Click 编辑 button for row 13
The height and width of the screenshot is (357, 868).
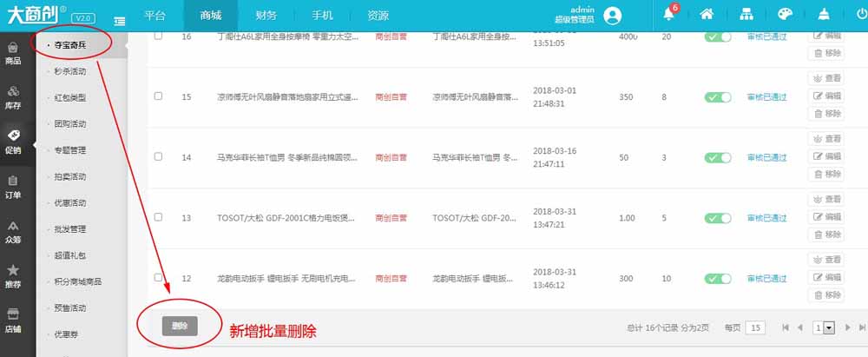[826, 216]
